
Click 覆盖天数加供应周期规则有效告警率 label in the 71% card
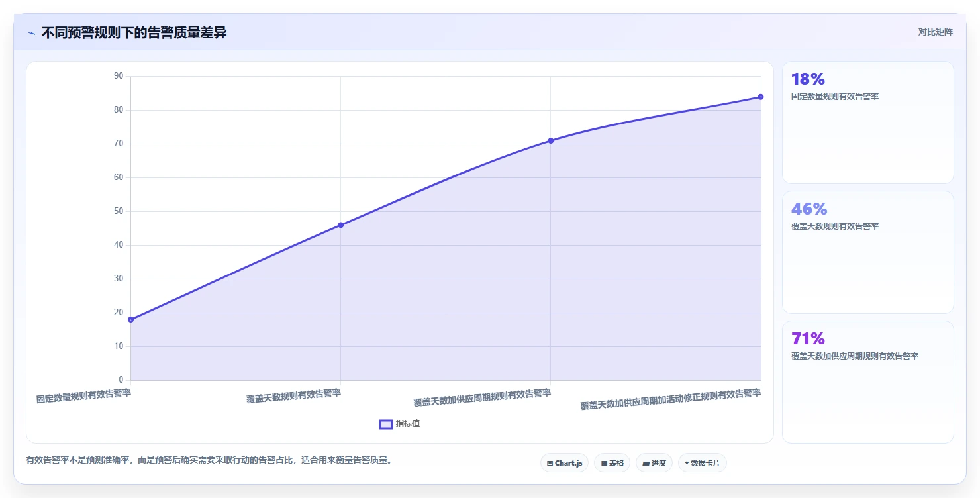click(855, 356)
